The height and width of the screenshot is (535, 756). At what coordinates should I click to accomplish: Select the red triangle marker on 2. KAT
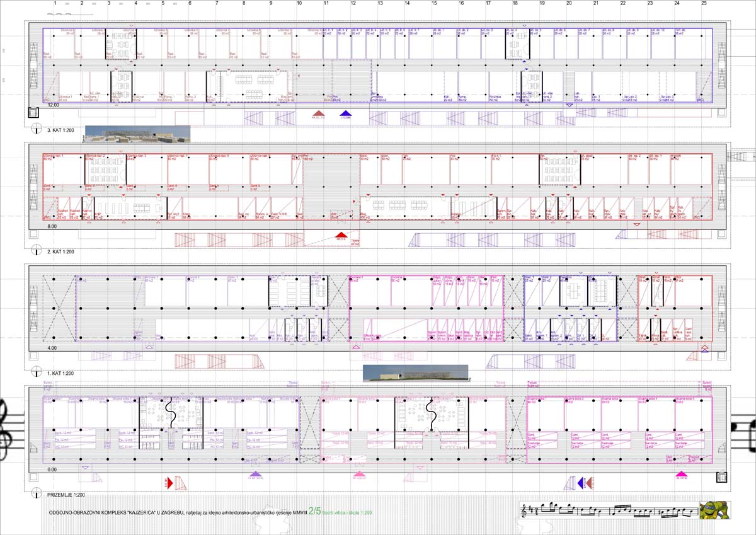pyautogui.click(x=341, y=235)
